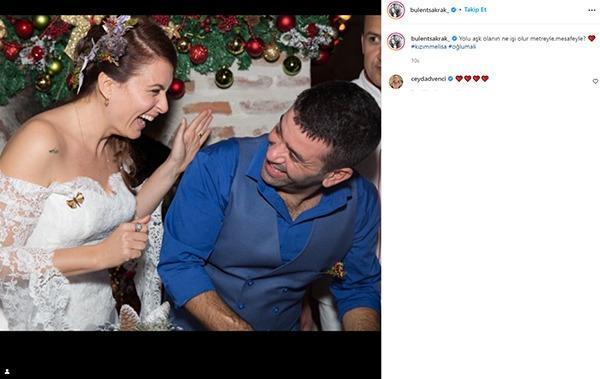600x379 pixels.
Task: Open the #oğlumali hashtag
Action: tap(462, 46)
